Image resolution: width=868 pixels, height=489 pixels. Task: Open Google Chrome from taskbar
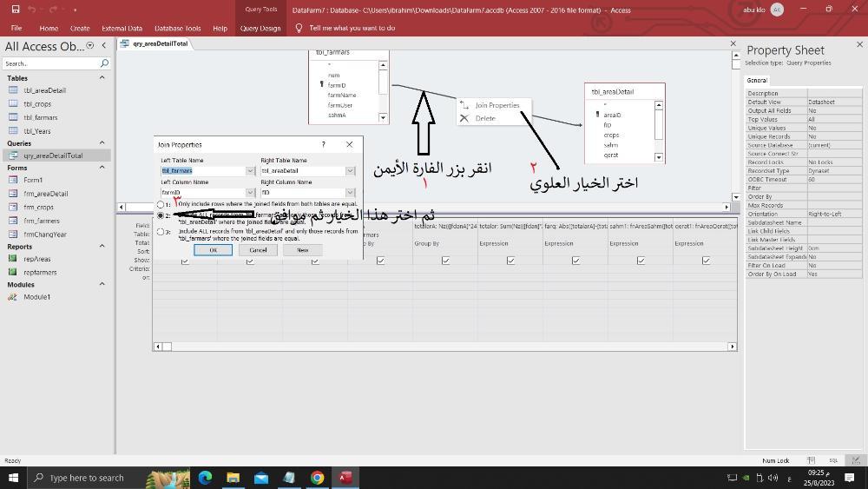pyautogui.click(x=317, y=478)
